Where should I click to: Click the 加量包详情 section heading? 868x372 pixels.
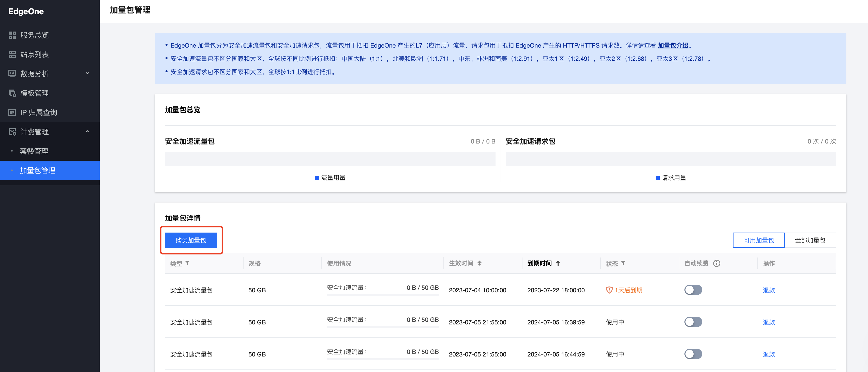(x=183, y=218)
